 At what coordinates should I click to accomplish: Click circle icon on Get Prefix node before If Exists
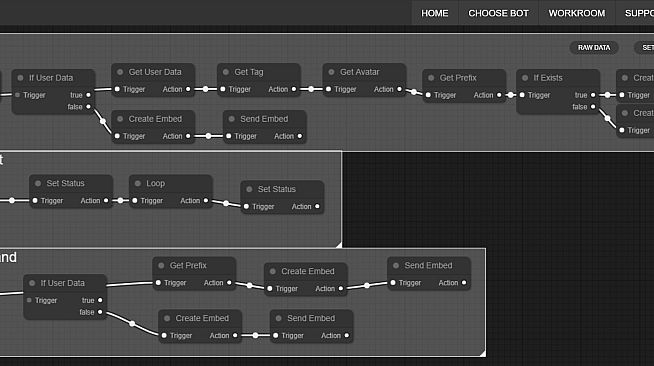tap(431, 78)
